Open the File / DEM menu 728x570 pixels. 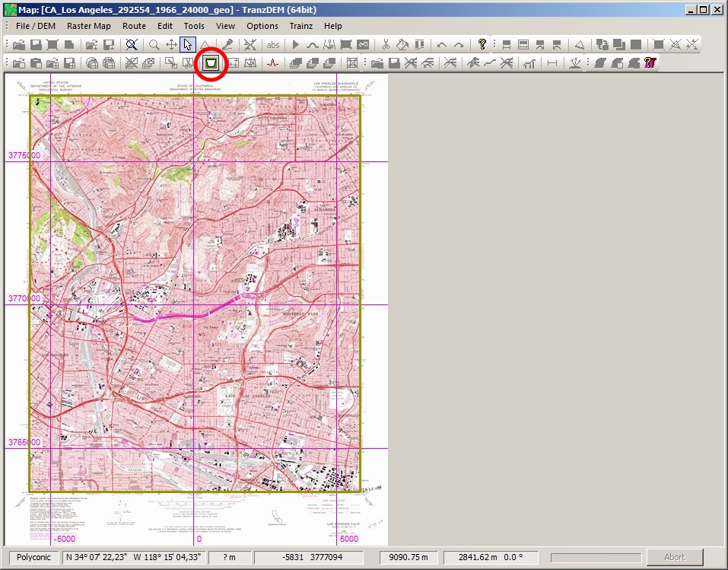click(35, 26)
